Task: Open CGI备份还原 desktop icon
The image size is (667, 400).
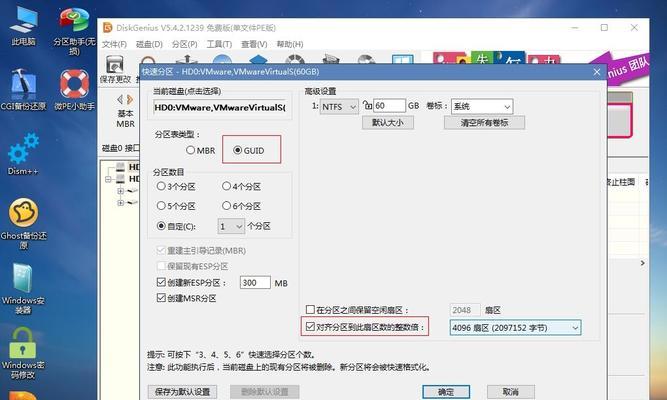Action: pos(23,89)
